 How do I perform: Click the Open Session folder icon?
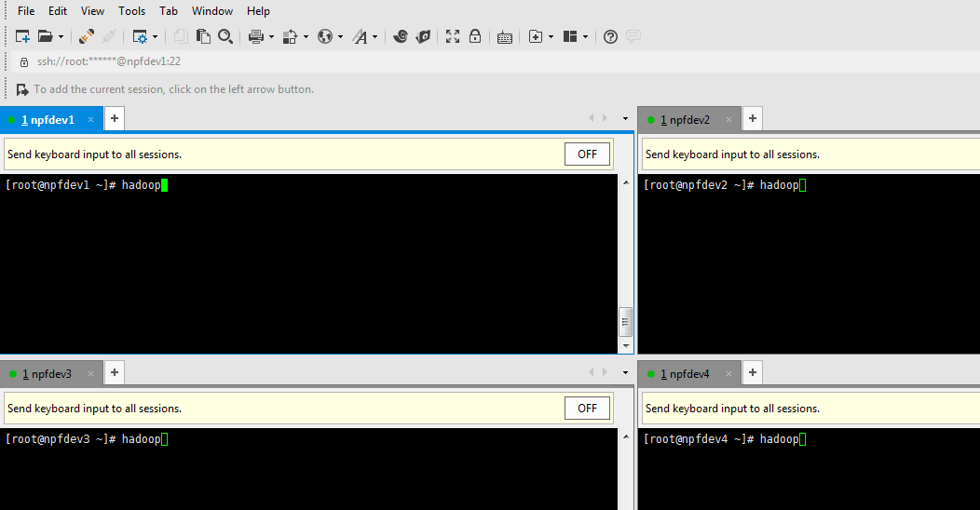pyautogui.click(x=45, y=36)
